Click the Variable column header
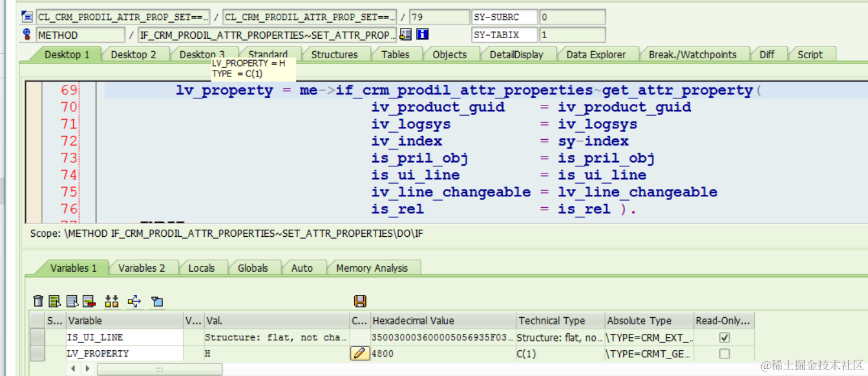This screenshot has height=376, width=868. click(x=125, y=320)
